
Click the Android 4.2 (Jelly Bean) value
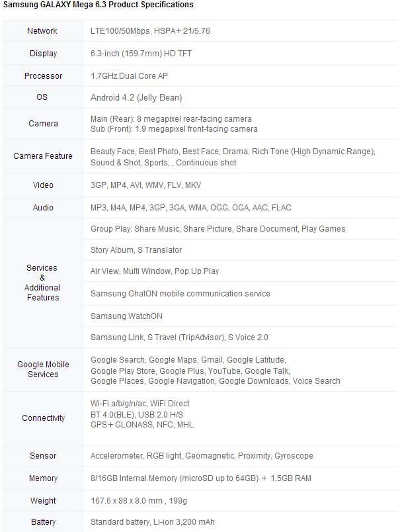(136, 98)
